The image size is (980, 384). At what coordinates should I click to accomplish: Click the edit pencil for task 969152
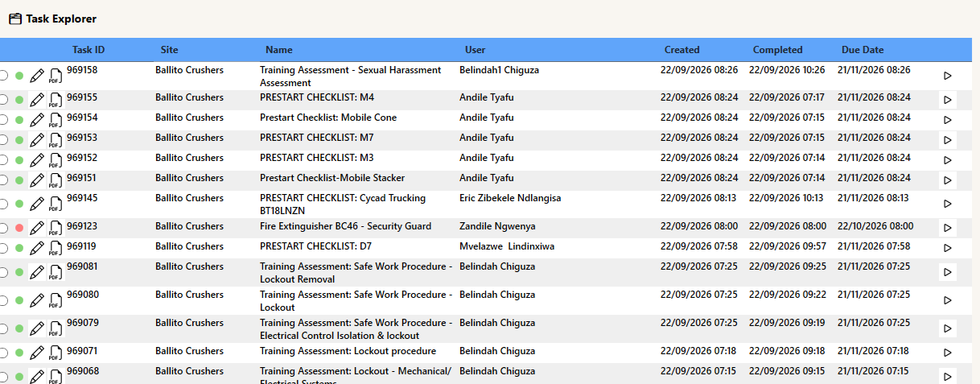click(37, 161)
